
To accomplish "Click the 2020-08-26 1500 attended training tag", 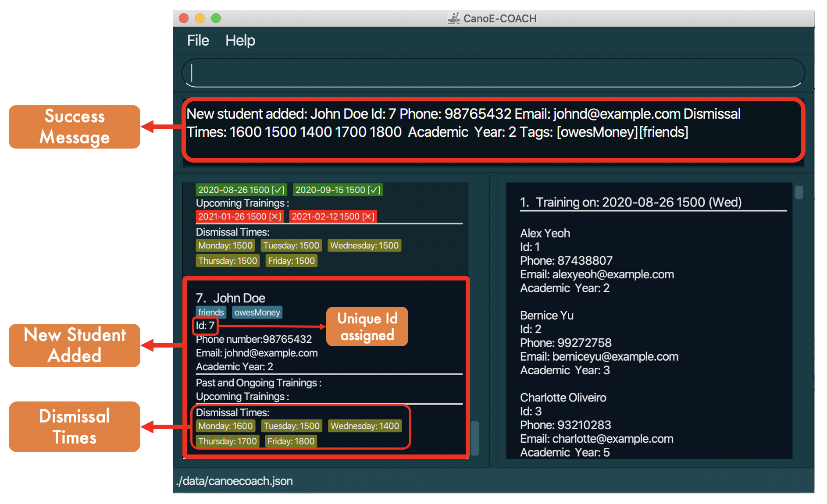I will pyautogui.click(x=241, y=190).
